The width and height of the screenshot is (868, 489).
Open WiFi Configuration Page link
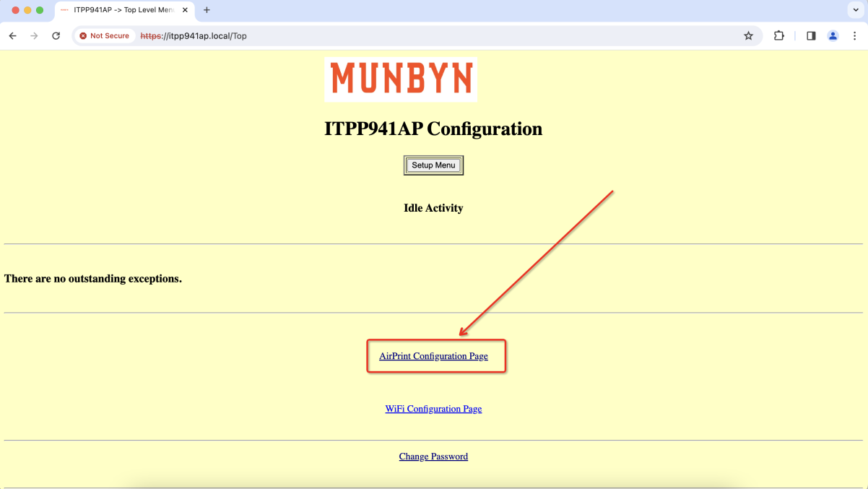pos(433,409)
